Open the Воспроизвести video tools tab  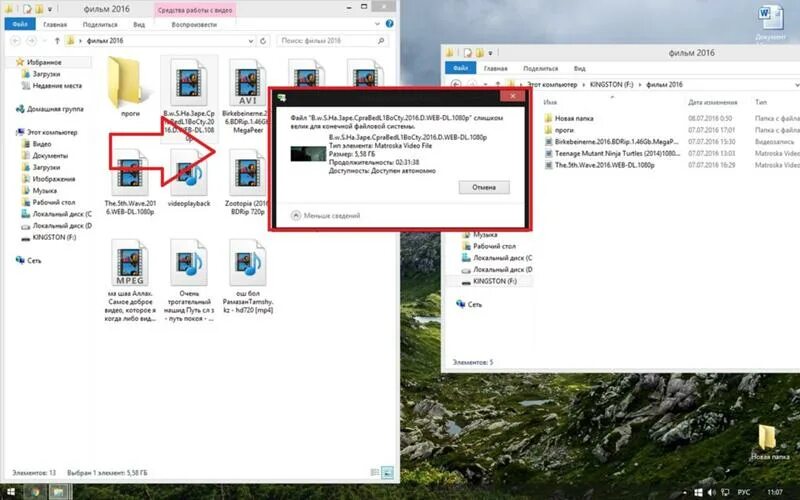pos(194,24)
